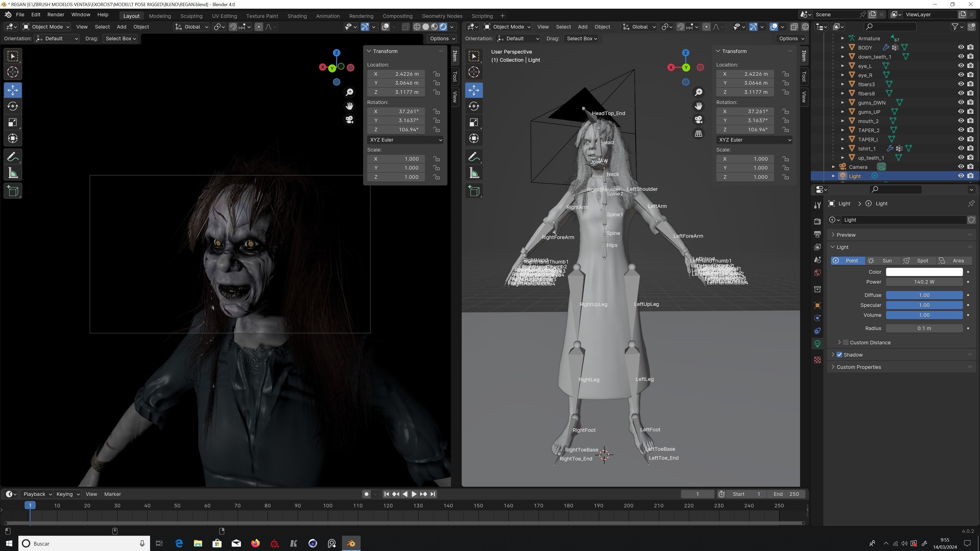Open the Global orientation dropdown in right viewport
980x551 pixels.
(640, 27)
